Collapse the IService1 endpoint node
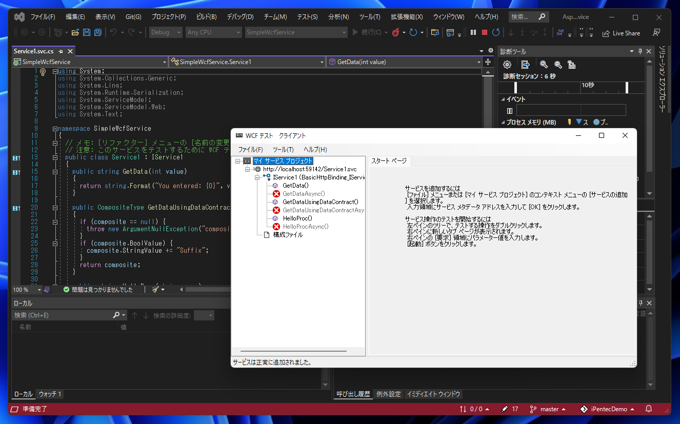The height and width of the screenshot is (424, 680). (x=257, y=177)
